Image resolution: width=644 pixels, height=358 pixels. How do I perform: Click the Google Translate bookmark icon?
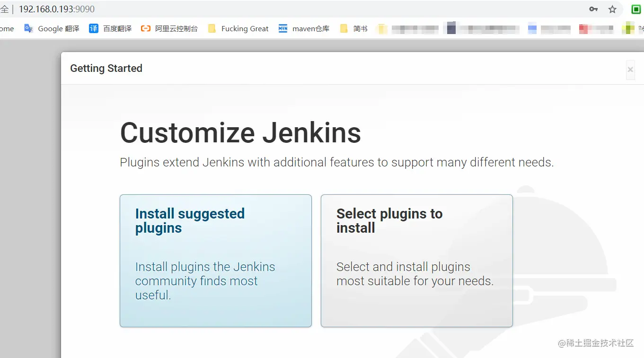coord(29,28)
